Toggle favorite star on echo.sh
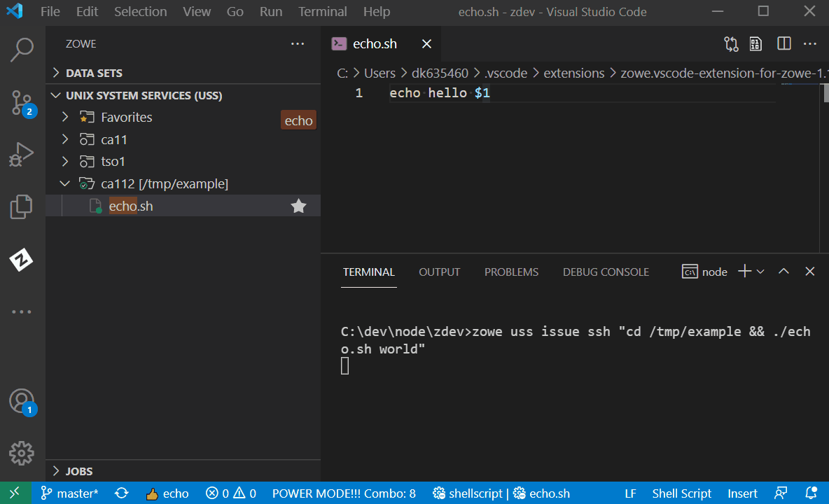 (298, 206)
